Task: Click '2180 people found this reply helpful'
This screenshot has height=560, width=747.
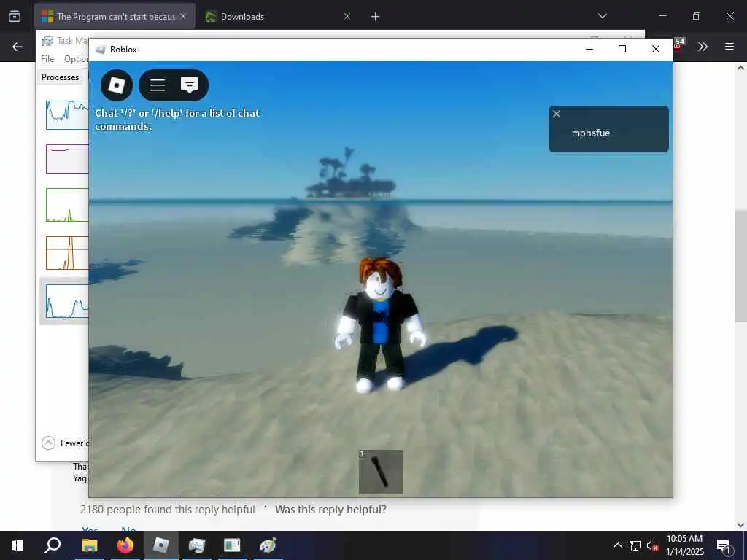Action: 168,510
